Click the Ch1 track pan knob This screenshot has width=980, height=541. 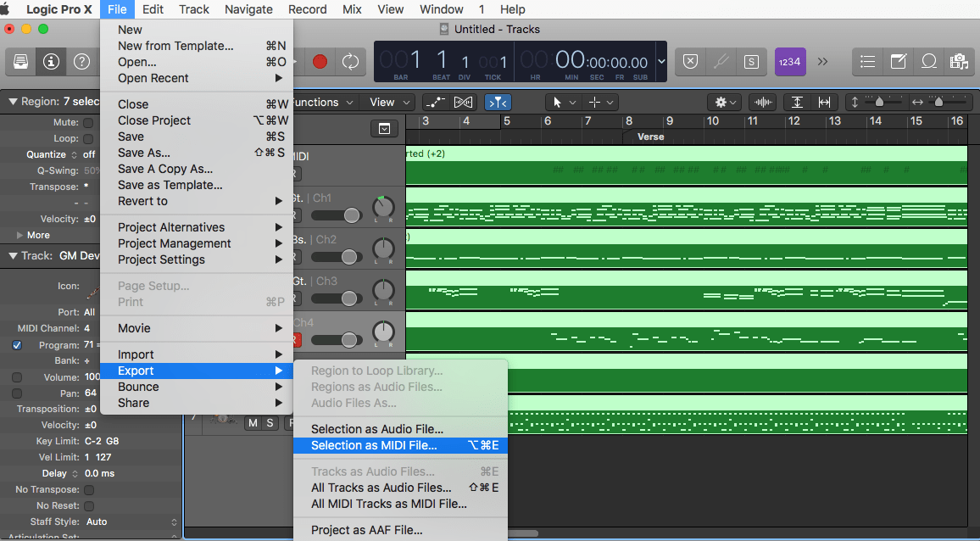(x=383, y=208)
